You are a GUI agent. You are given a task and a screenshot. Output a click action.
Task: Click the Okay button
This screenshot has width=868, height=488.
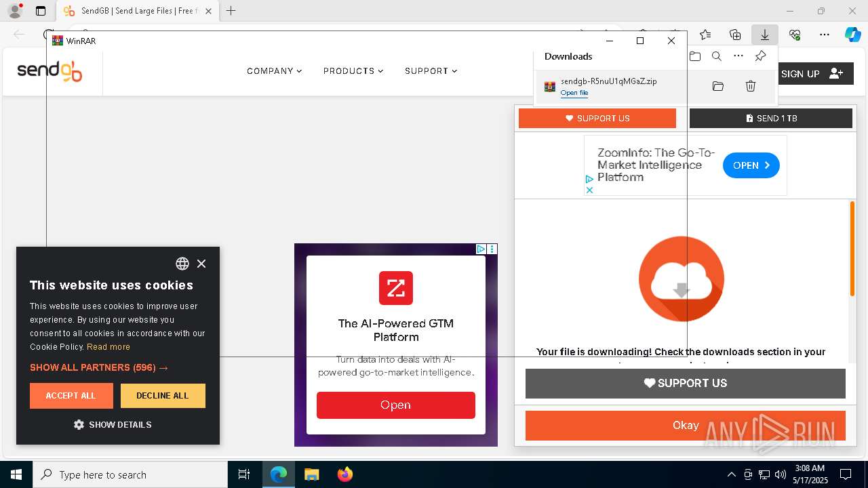click(x=686, y=426)
